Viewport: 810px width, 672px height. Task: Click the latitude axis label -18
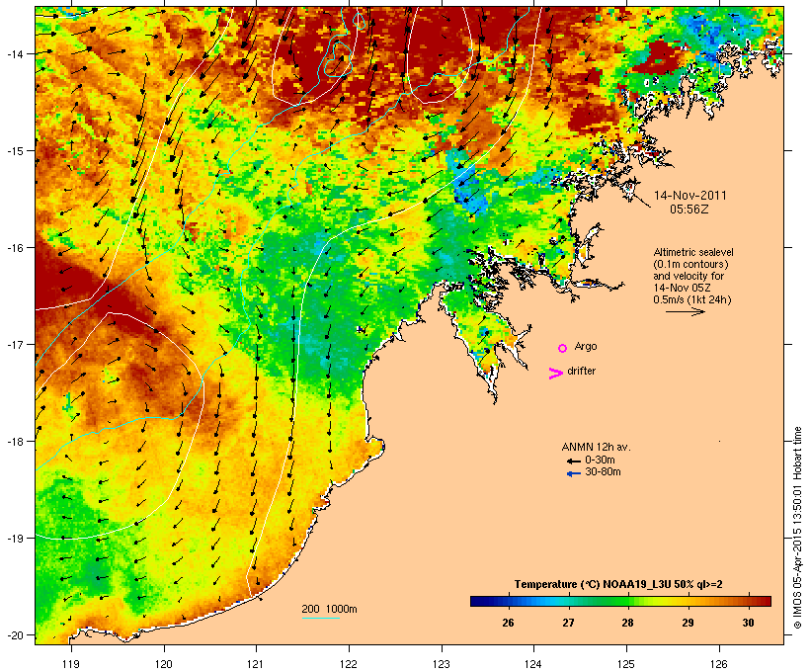pos(14,441)
